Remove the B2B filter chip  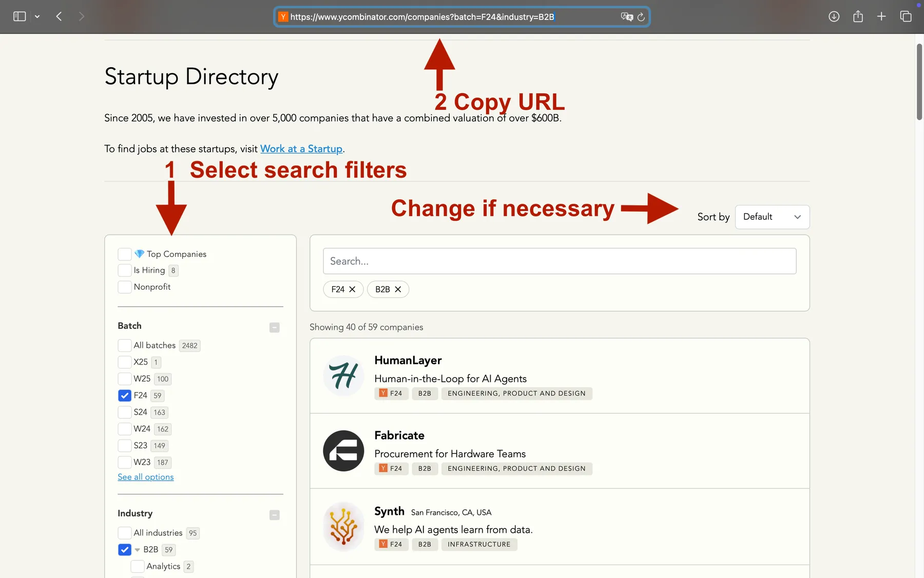pyautogui.click(x=398, y=289)
